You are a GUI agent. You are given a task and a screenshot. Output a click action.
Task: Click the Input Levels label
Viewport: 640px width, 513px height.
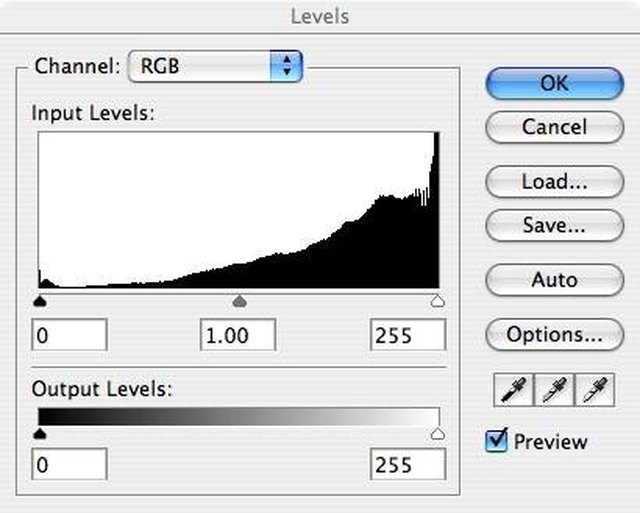tap(93, 113)
